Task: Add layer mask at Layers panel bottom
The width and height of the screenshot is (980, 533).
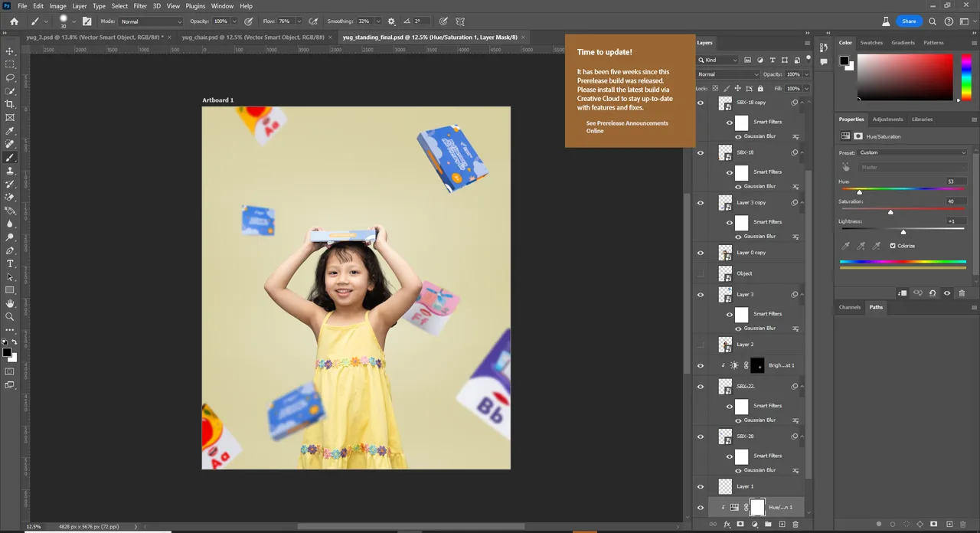Action: tap(740, 525)
